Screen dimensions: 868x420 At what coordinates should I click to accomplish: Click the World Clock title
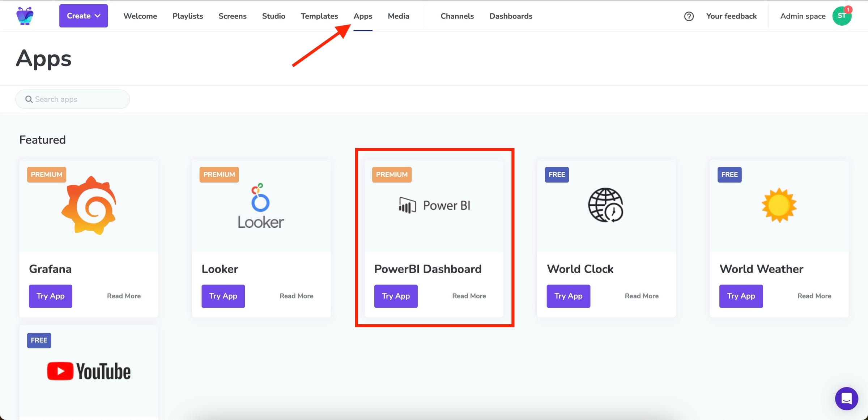pyautogui.click(x=580, y=269)
